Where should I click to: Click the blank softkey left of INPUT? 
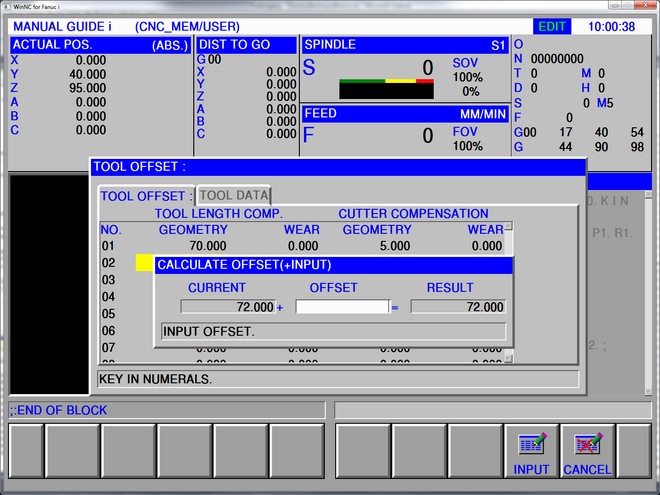474,450
